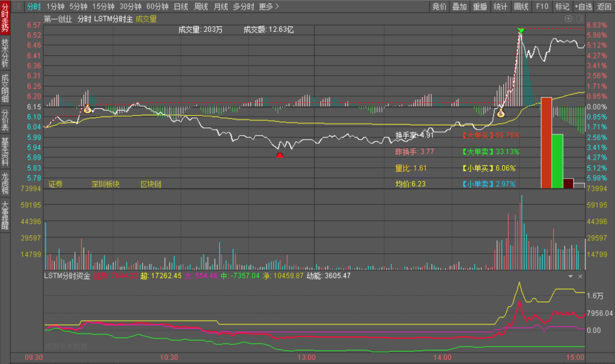Click the money bag marker near market open

[x=88, y=109]
